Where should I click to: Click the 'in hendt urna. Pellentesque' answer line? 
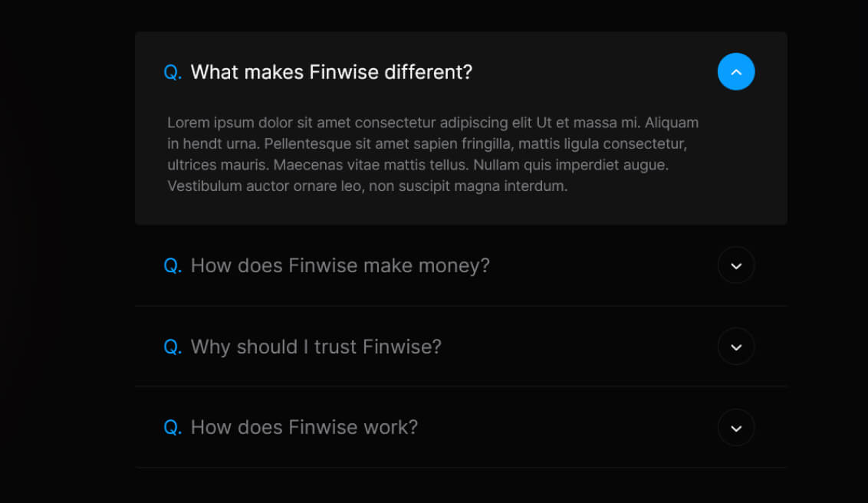coord(426,143)
